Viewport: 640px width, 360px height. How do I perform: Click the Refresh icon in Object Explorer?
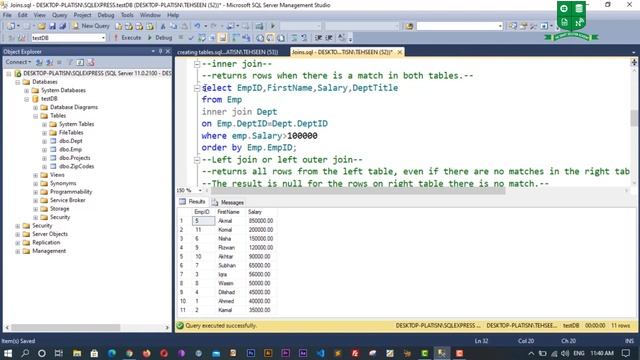(x=80, y=62)
